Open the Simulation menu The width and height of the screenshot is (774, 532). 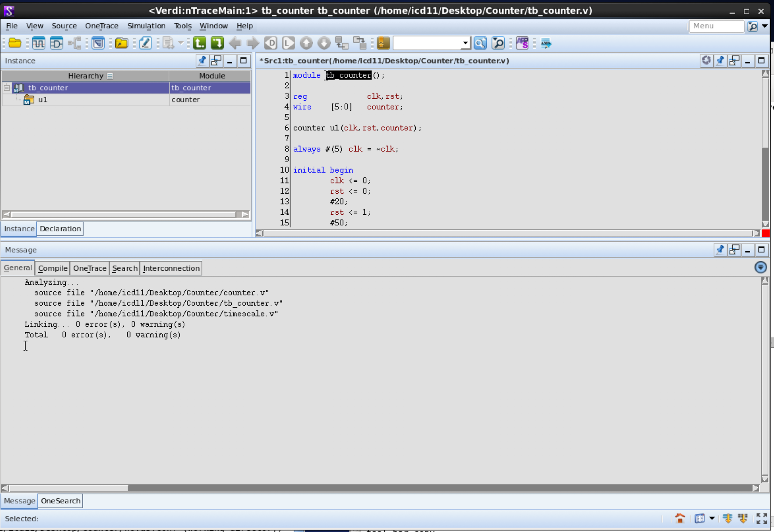point(147,26)
